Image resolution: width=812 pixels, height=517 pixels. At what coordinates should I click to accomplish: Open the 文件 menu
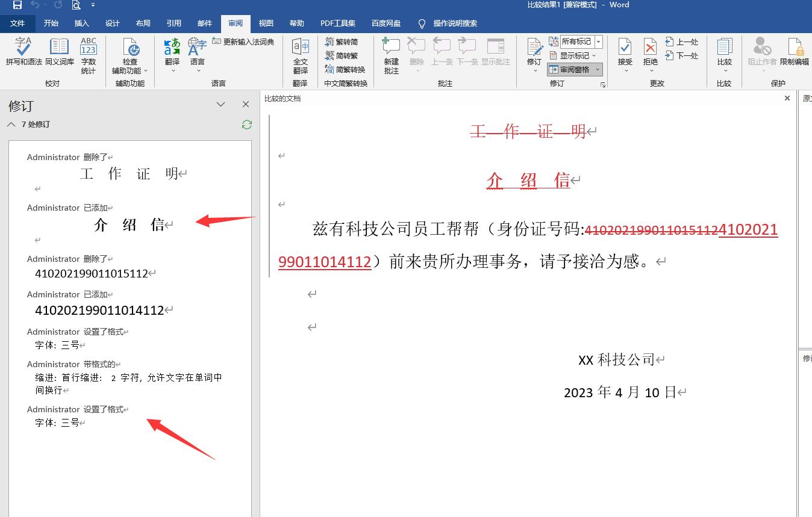18,23
